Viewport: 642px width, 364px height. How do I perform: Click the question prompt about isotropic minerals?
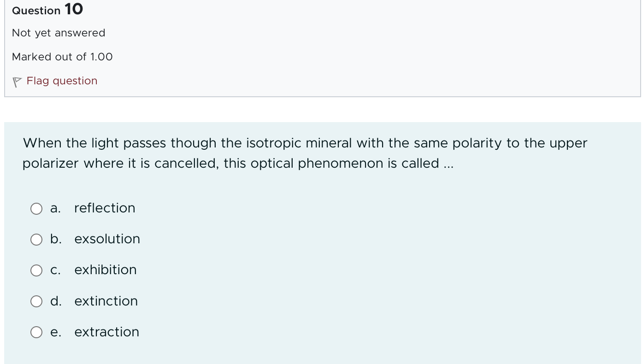pyautogui.click(x=305, y=153)
